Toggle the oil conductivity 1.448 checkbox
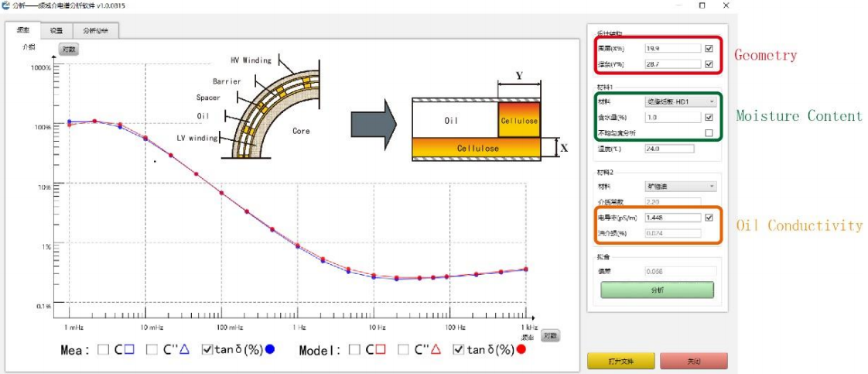The image size is (868, 374). (709, 218)
